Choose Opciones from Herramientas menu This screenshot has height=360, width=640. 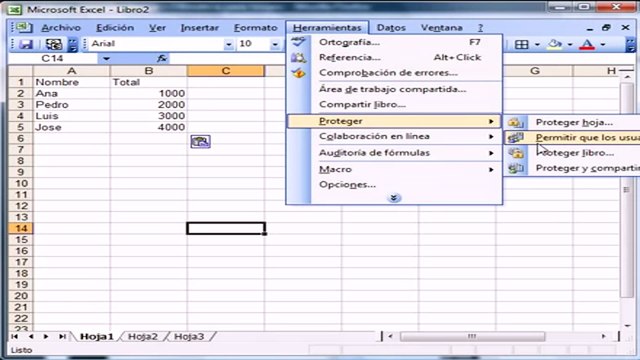tap(394, 184)
